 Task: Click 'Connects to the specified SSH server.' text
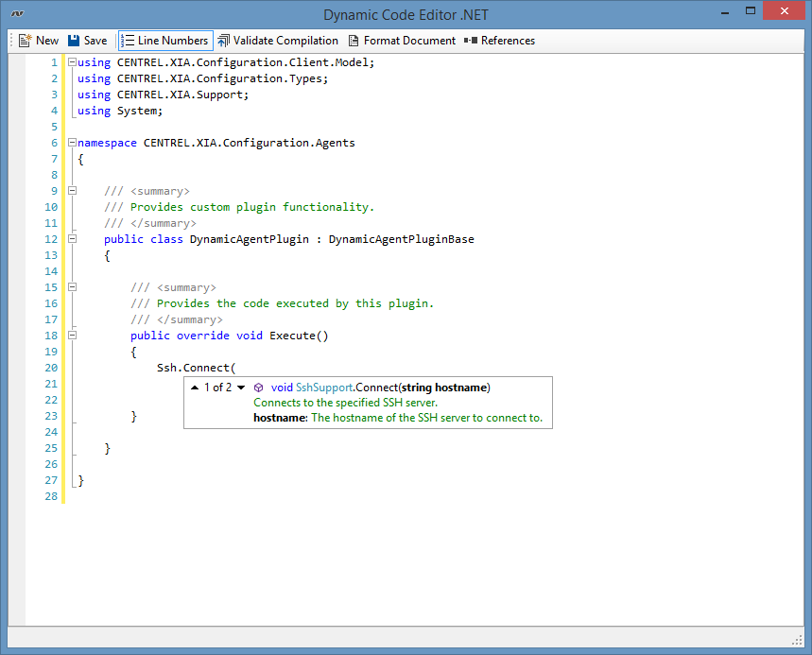pyautogui.click(x=345, y=403)
